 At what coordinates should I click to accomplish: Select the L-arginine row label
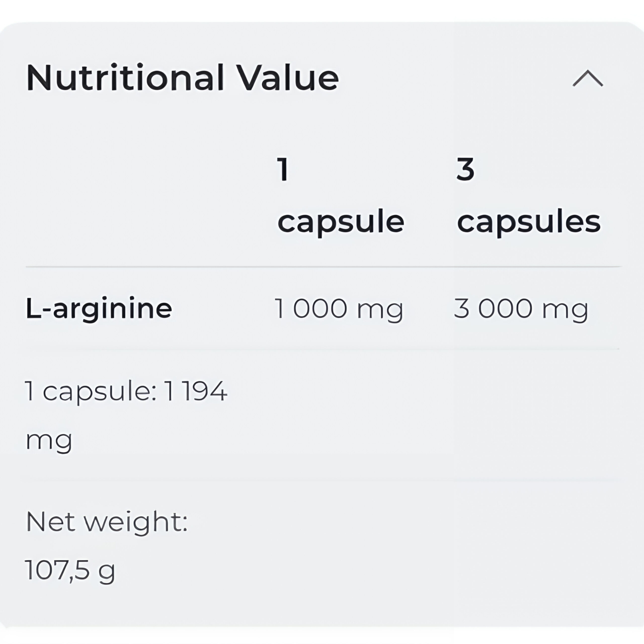99,309
